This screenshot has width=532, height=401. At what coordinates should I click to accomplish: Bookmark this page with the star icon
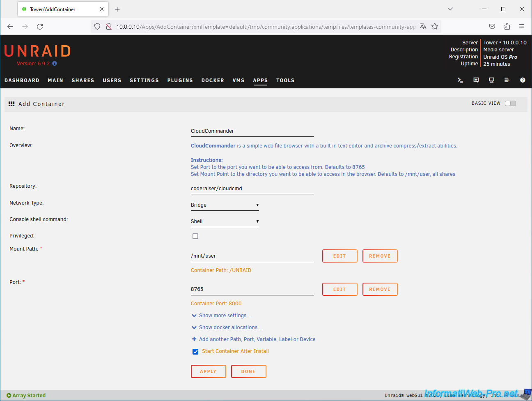click(435, 27)
